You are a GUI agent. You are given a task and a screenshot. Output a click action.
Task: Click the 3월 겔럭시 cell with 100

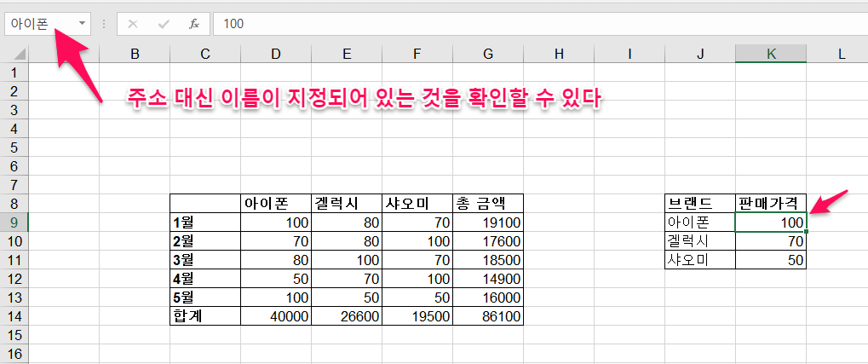(347, 260)
